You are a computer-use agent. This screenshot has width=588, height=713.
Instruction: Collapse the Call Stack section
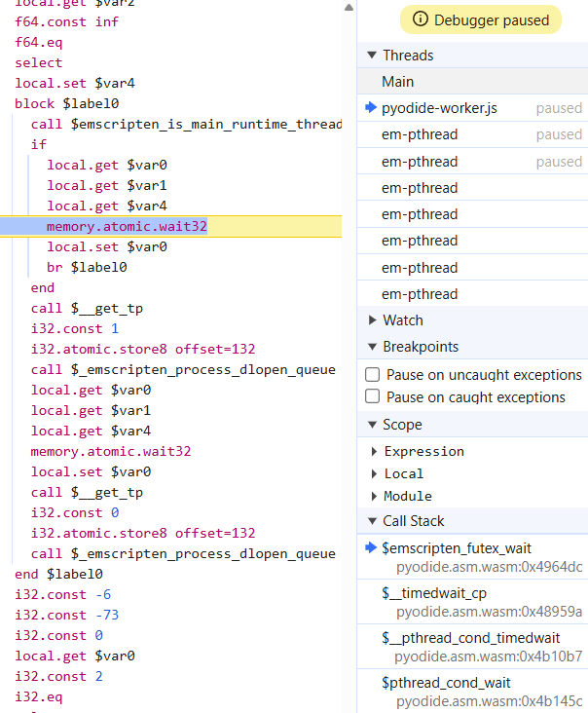click(x=372, y=521)
